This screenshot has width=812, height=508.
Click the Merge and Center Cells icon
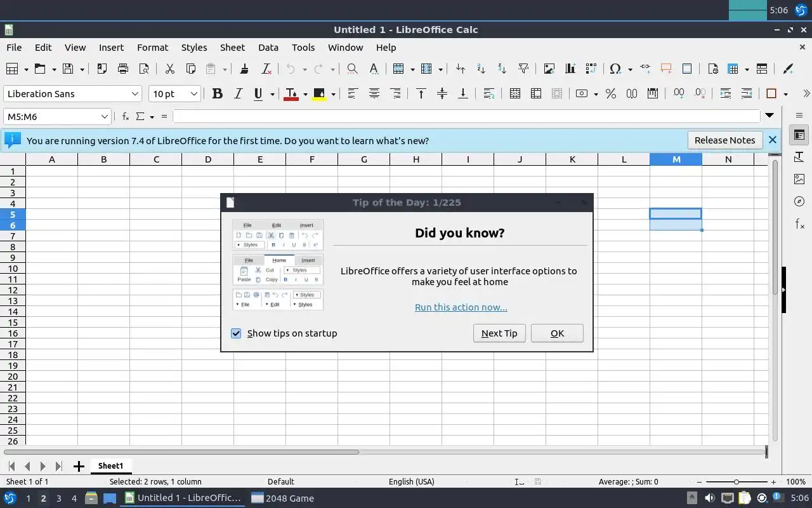pos(515,94)
